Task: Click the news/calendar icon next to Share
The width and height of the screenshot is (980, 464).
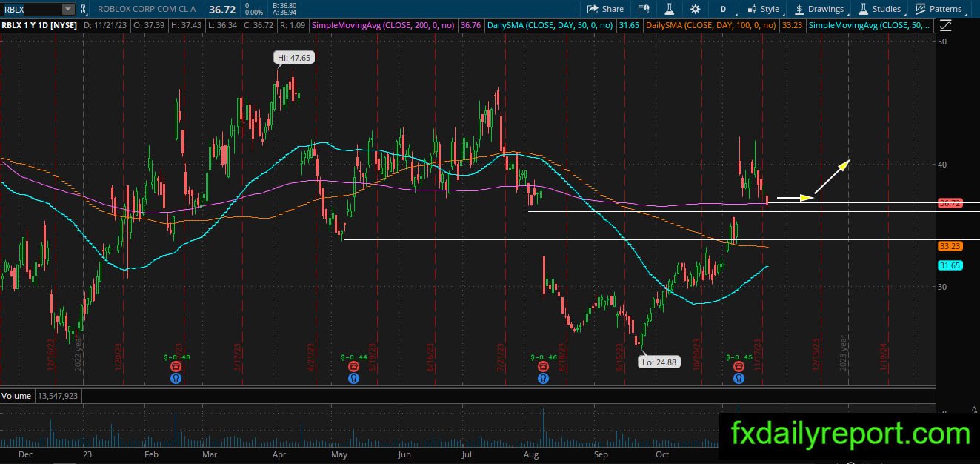Action: pyautogui.click(x=643, y=9)
